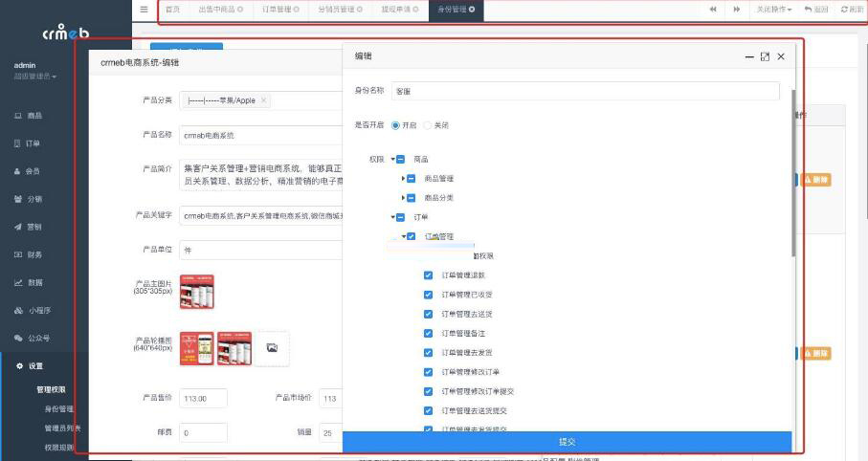
Task: Uncheck the 订单管理备注 checkbox
Action: [428, 333]
